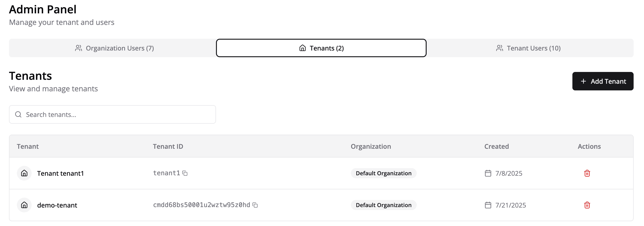This screenshot has height=226, width=644.
Task: Click the calendar icon next to 7/21/2025
Action: click(488, 205)
